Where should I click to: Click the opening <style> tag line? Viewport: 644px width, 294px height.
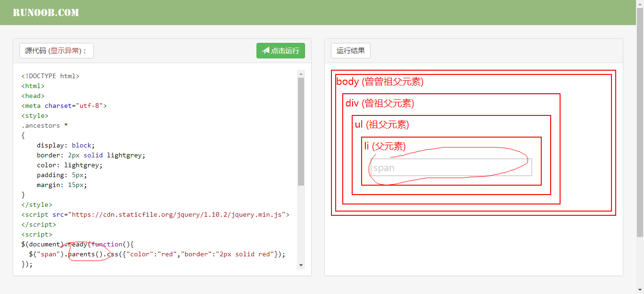tap(35, 115)
